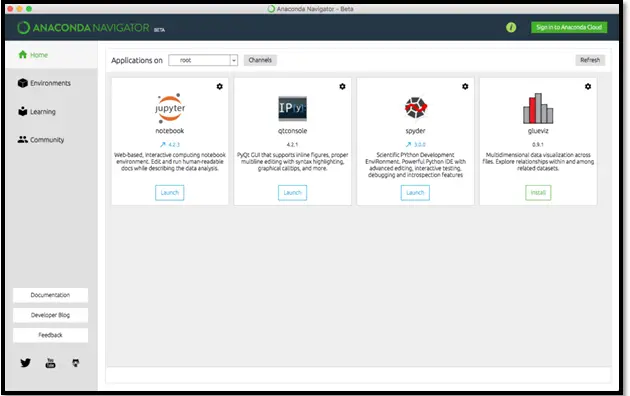Open the Twitter link icon

[25, 363]
